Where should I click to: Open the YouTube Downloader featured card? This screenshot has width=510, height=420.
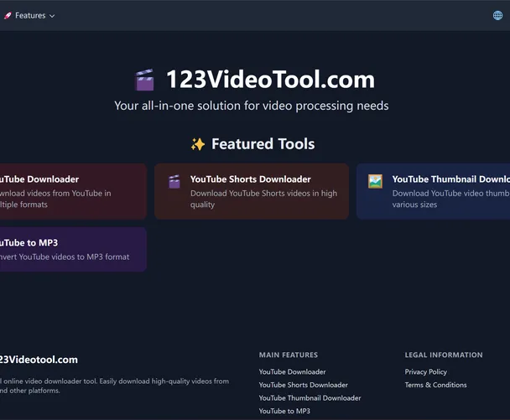73,191
